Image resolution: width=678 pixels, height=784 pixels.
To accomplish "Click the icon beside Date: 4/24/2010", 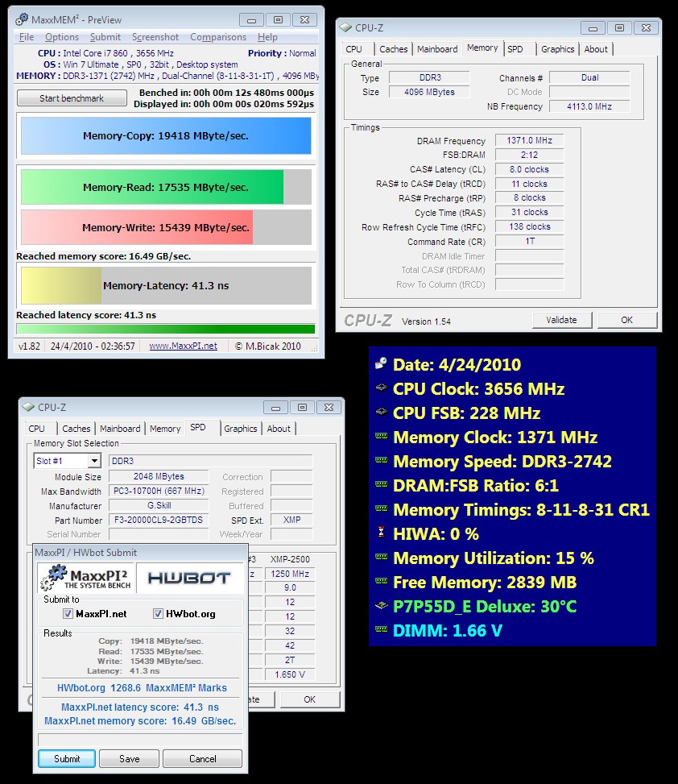I will pyautogui.click(x=381, y=363).
